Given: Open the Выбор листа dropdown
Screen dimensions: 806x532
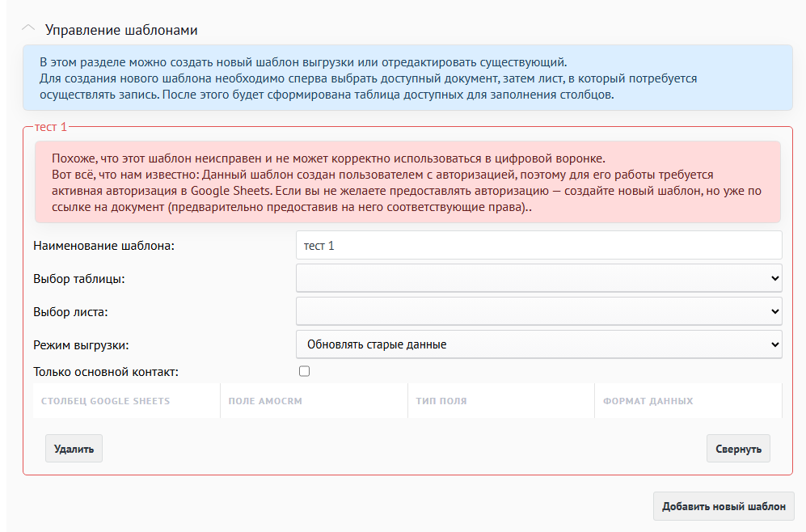Looking at the screenshot, I should point(538,311).
